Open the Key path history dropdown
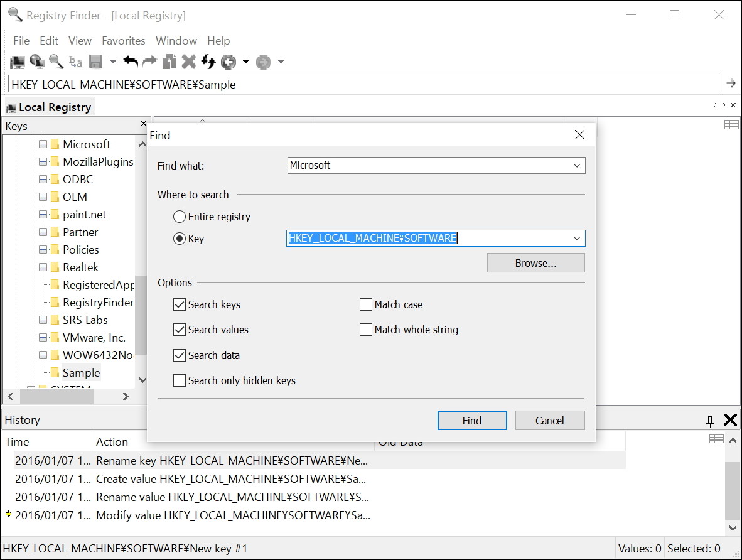 pos(576,238)
